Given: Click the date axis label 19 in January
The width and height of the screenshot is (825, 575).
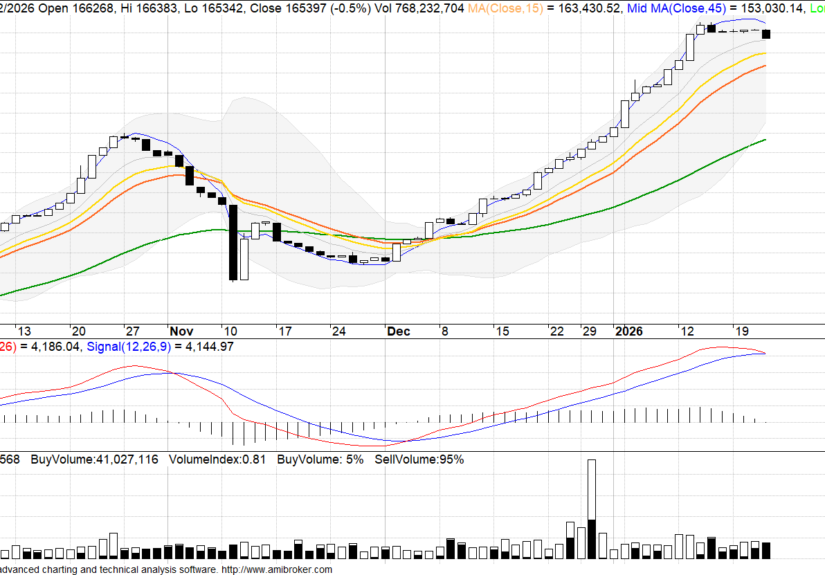Looking at the screenshot, I should point(741,331).
